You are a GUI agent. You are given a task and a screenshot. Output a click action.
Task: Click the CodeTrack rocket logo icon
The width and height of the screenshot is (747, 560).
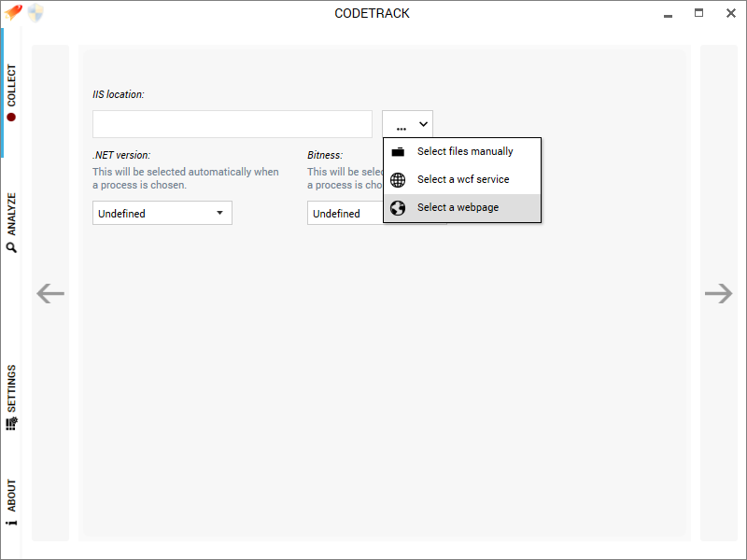click(13, 12)
